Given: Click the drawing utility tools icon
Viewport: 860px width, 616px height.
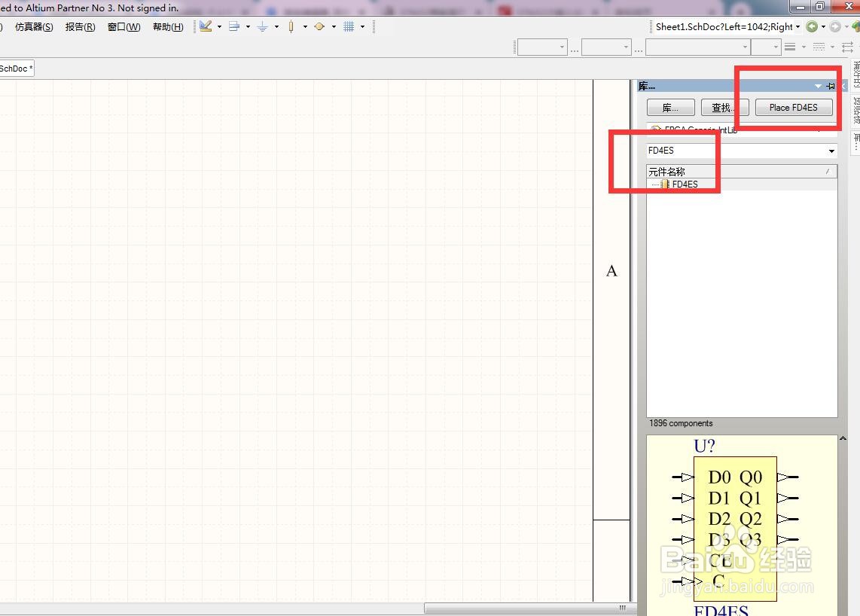Looking at the screenshot, I should pyautogui.click(x=206, y=26).
